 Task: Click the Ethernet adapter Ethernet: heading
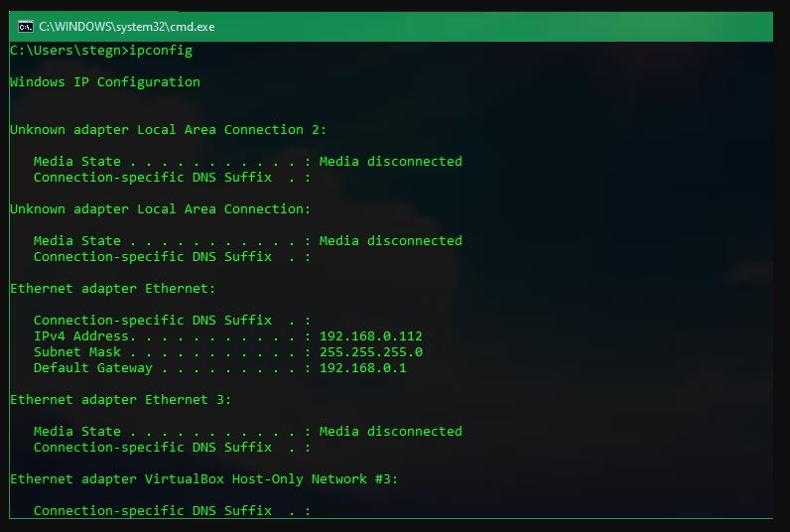pos(112,289)
